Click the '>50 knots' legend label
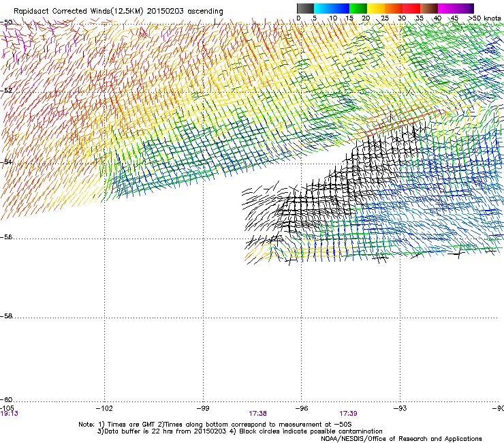 [484, 18]
